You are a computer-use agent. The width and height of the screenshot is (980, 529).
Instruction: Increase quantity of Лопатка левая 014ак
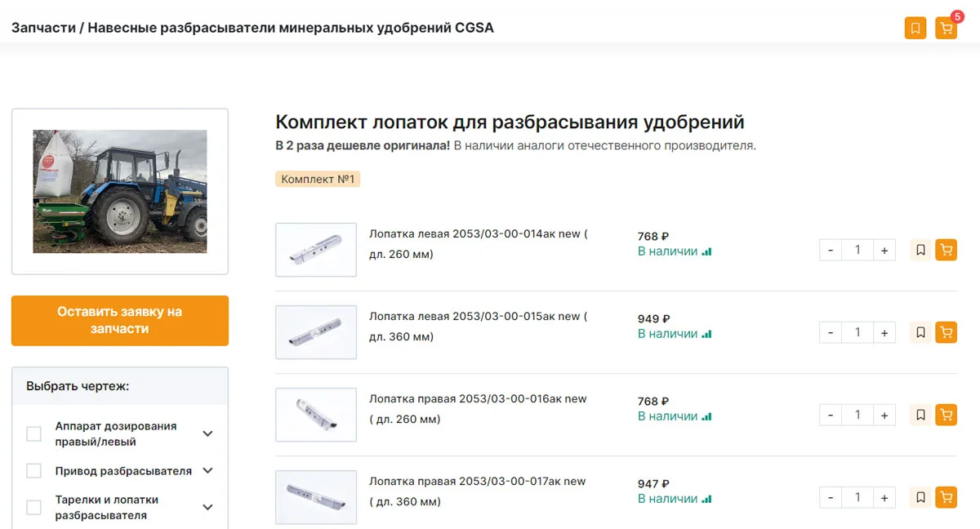click(884, 250)
